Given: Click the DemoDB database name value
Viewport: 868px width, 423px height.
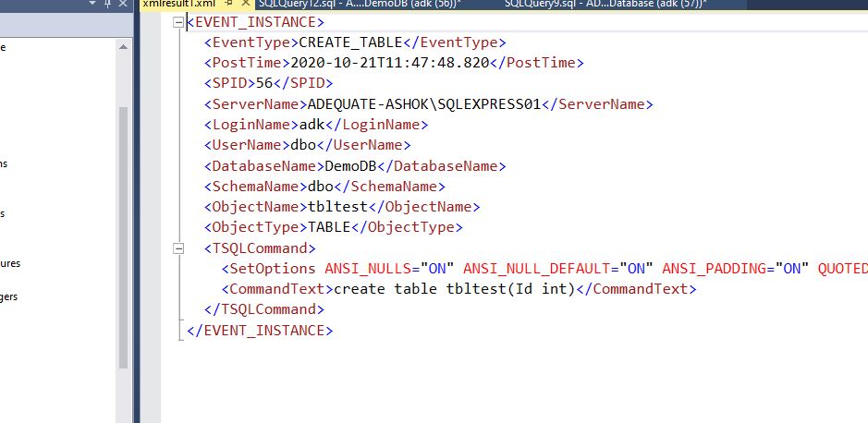Looking at the screenshot, I should 350,166.
